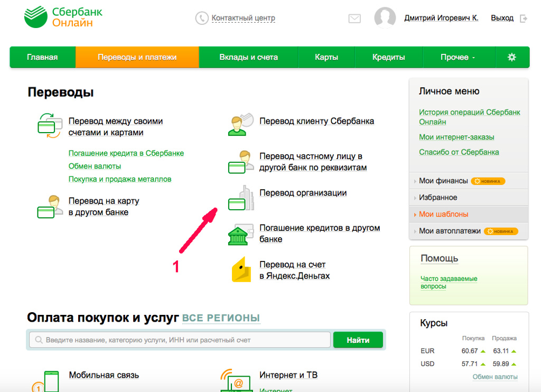
Task: Click the organization transfer building icon
Action: tap(241, 198)
